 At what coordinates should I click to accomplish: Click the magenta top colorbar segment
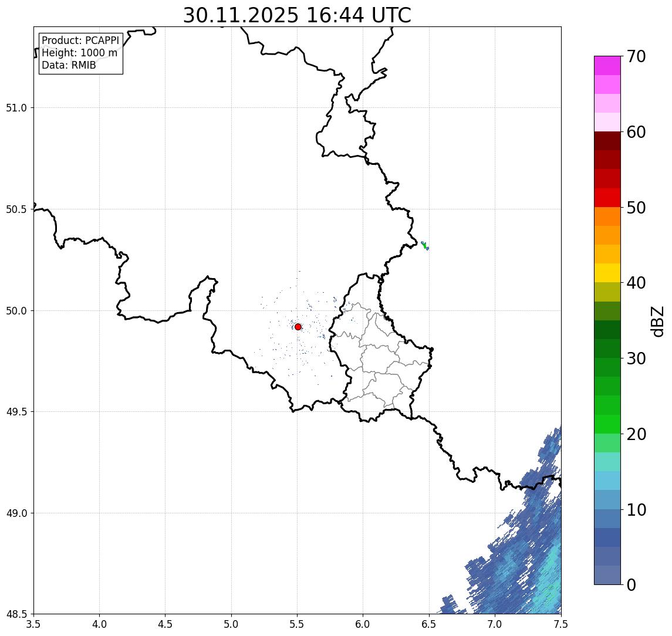pos(607,66)
